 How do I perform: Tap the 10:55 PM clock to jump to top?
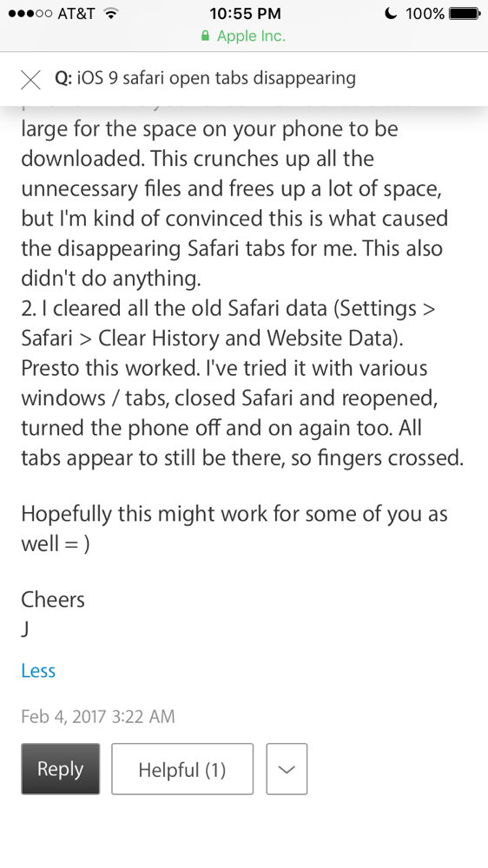point(245,14)
